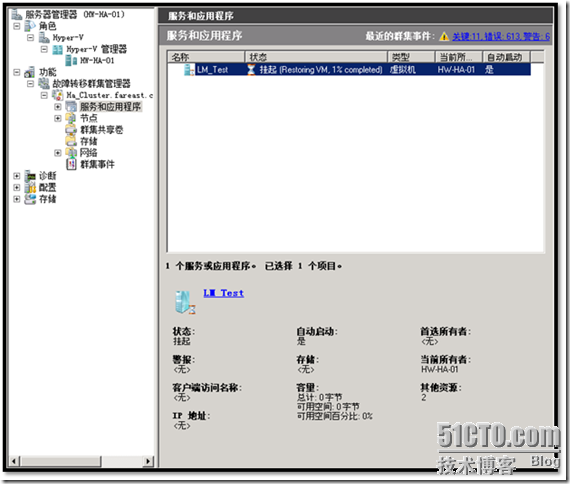Open the LM_Test link in details pane
570x484 pixels.
pos(224,293)
